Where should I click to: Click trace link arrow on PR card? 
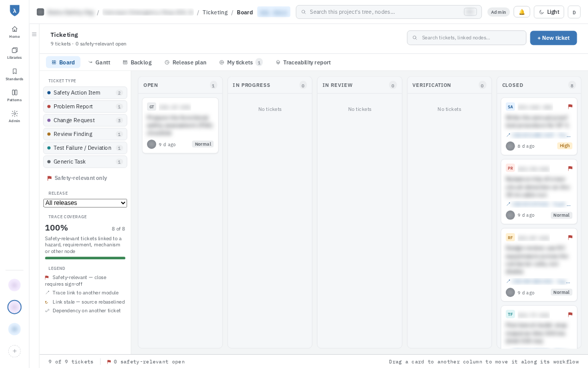508,204
